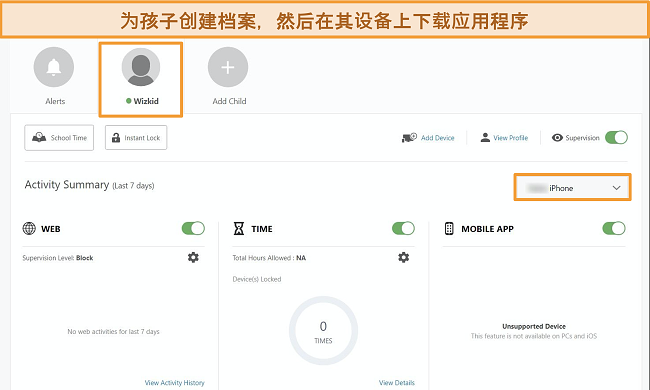Open the Alerts bell icon
This screenshot has width=650, height=390.
tap(54, 67)
